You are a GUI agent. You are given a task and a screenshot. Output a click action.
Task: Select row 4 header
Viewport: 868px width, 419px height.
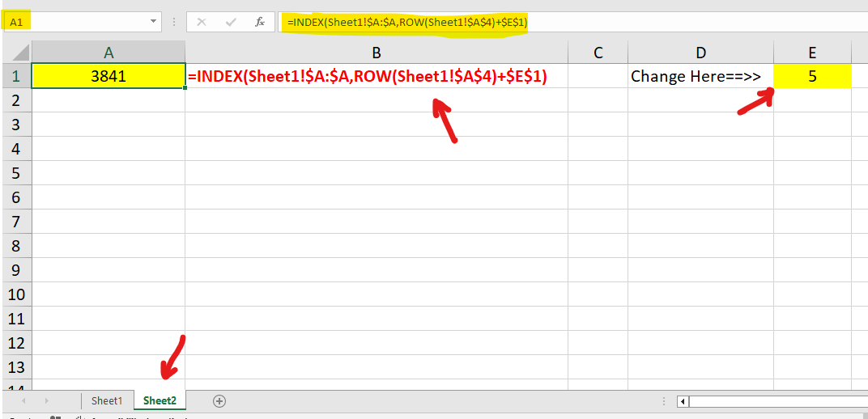click(18, 149)
